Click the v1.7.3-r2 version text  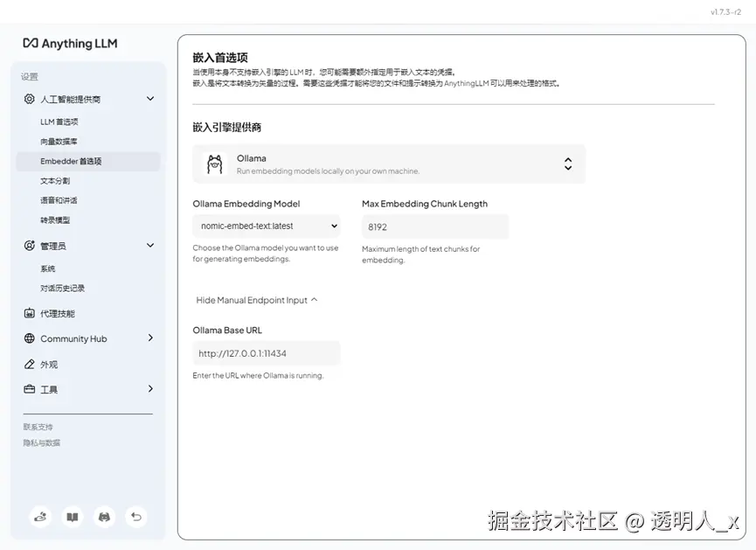[725, 12]
